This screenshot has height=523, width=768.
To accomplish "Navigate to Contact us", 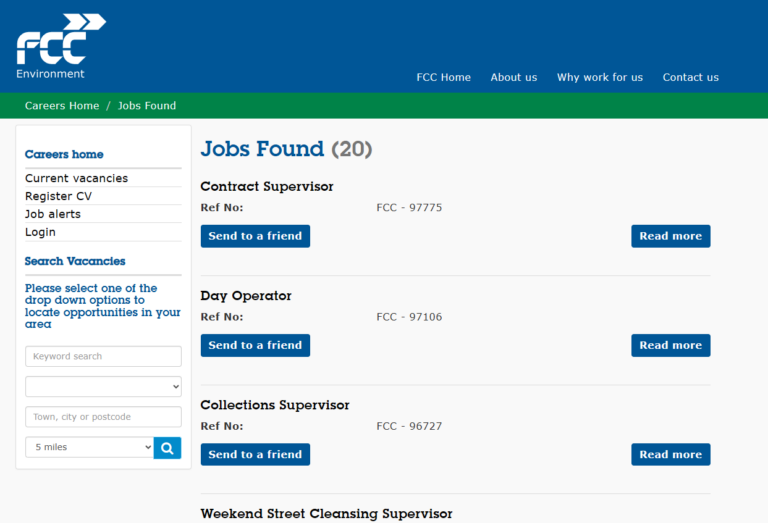I will tap(690, 77).
